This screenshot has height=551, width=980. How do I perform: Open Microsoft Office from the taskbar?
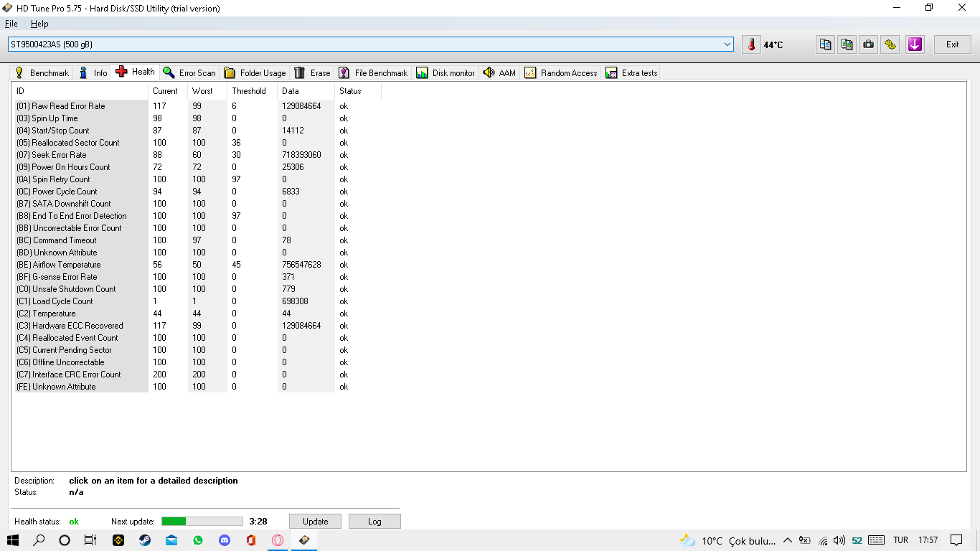point(251,540)
